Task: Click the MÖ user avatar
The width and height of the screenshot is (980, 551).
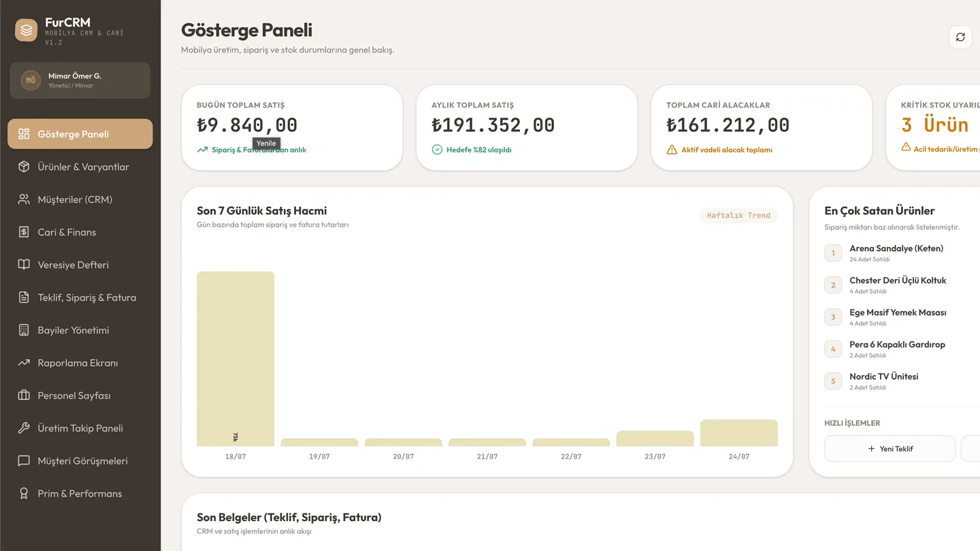Action: click(x=31, y=80)
